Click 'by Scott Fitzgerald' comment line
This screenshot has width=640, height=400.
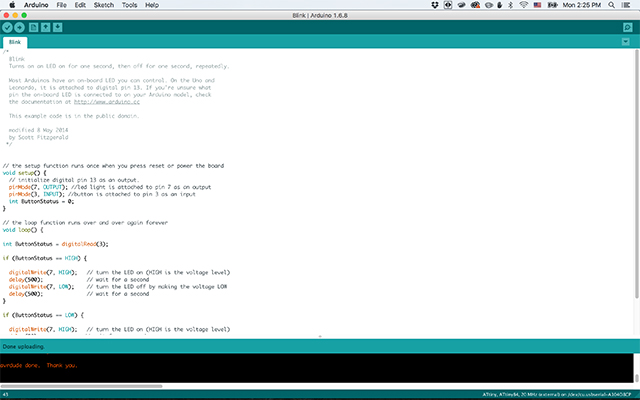(38, 137)
